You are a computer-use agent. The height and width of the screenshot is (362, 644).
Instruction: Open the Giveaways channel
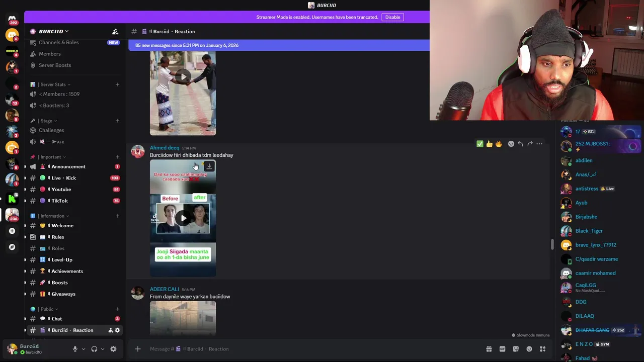pos(74,294)
